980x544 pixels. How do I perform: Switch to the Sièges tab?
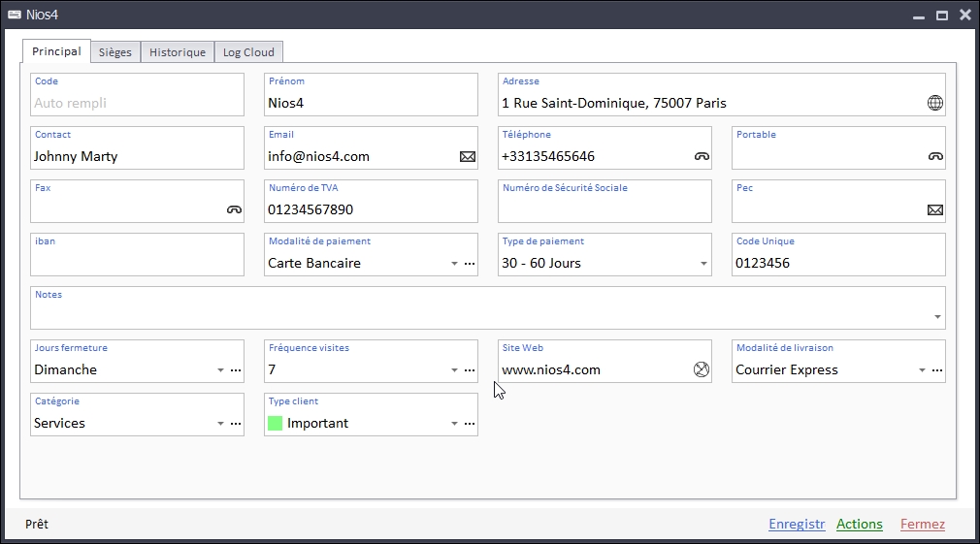115,52
